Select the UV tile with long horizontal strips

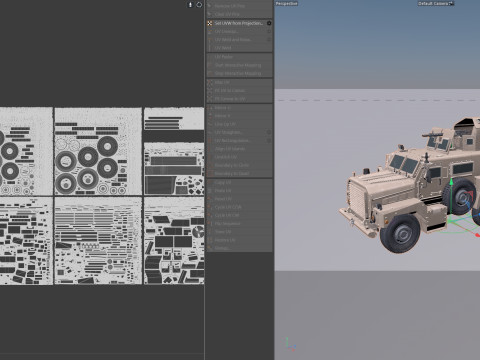pyautogui.click(x=98, y=241)
